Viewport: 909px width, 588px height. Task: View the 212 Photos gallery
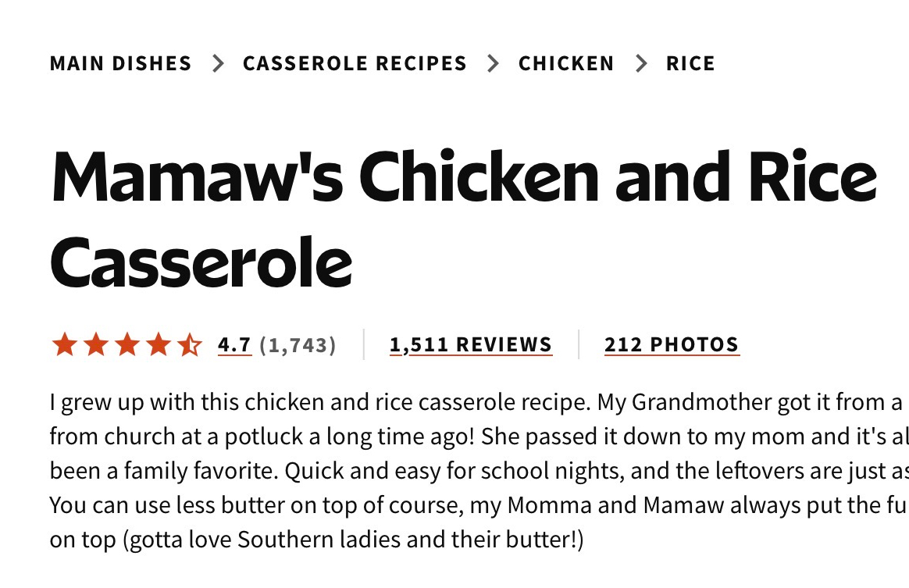point(672,344)
